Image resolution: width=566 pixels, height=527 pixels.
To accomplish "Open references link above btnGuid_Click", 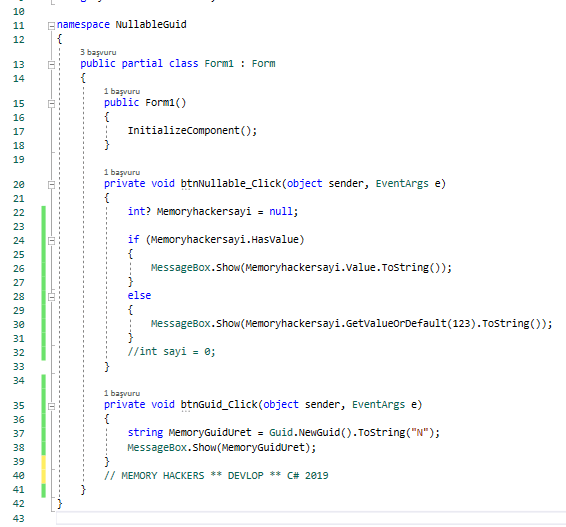I will coord(122,393).
